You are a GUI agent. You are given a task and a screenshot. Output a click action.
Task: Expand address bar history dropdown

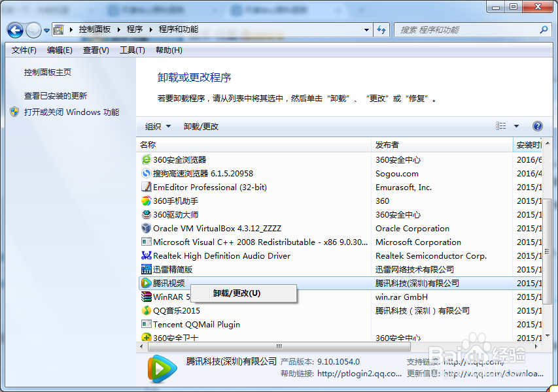point(366,30)
